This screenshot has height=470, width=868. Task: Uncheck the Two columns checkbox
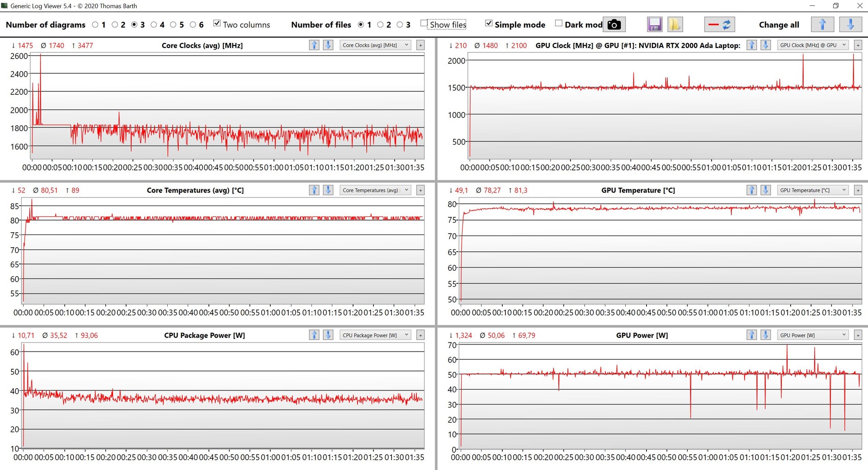[x=217, y=23]
